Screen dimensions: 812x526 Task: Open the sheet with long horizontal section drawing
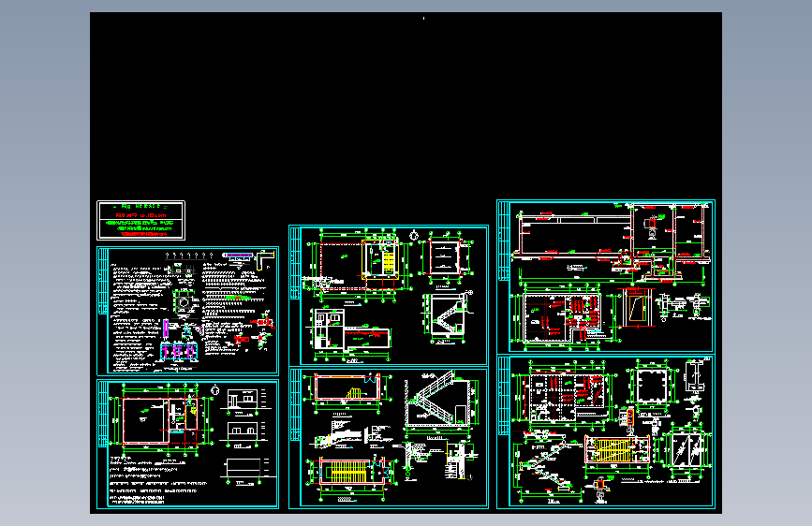(606, 276)
